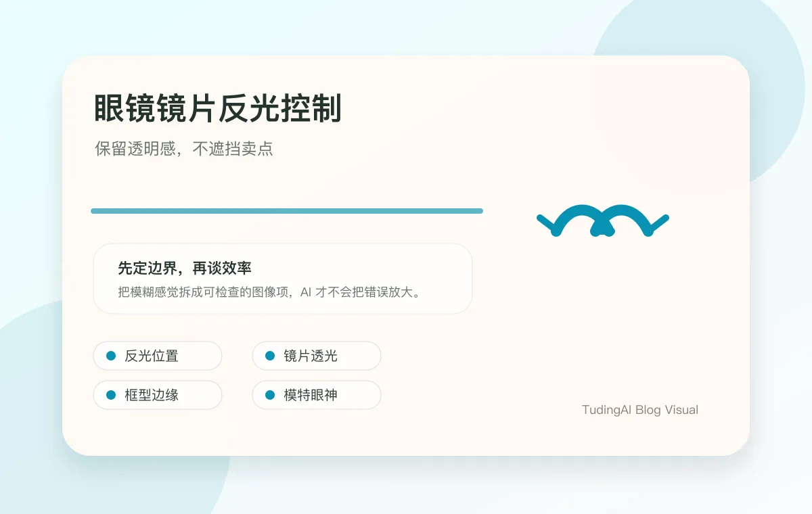The height and width of the screenshot is (514, 812).
Task: Click the right lens of the glasses logo
Action: pos(626,216)
